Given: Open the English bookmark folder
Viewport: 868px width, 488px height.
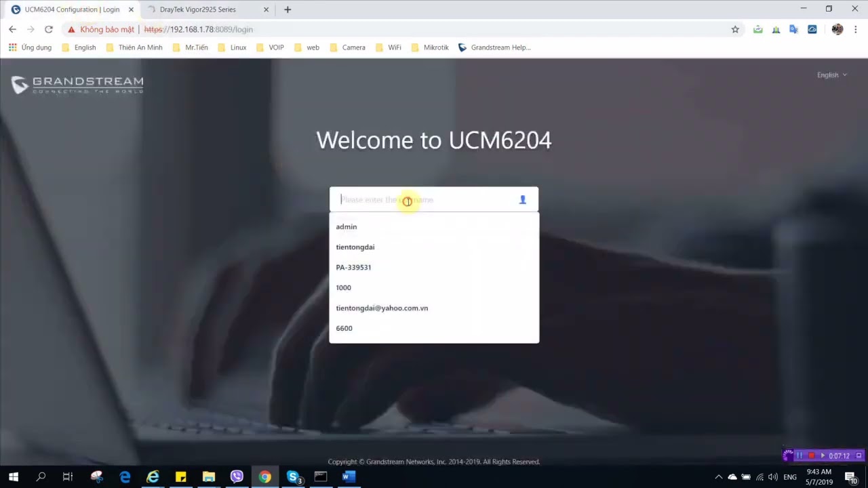Looking at the screenshot, I should click(79, 47).
